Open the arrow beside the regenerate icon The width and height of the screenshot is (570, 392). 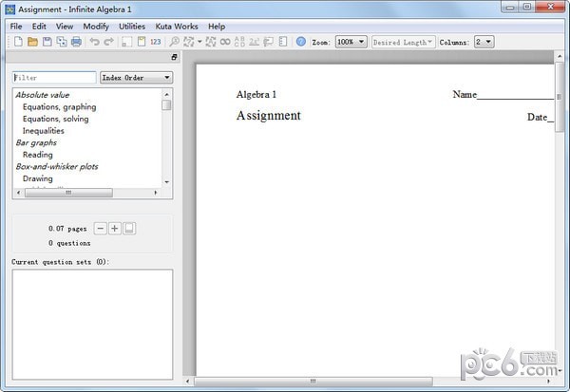199,42
